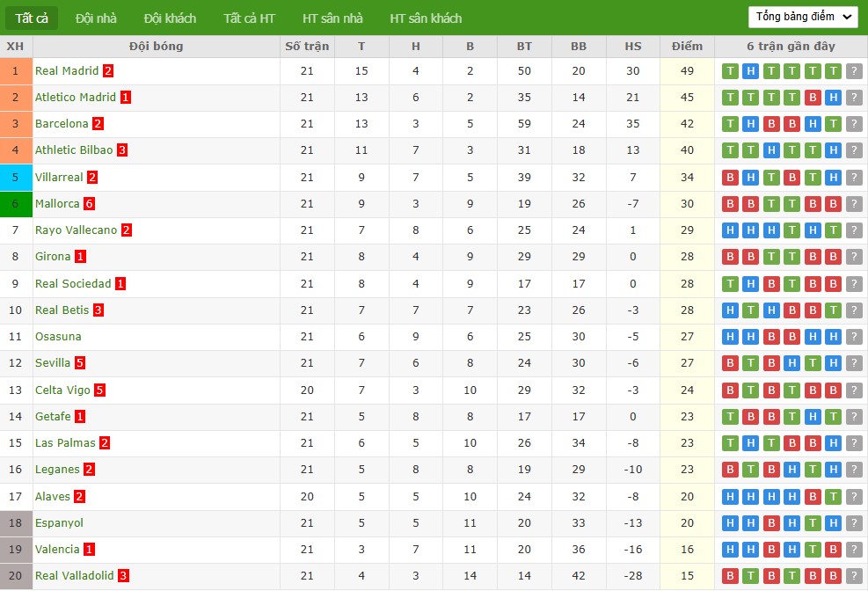Select the HT sân nhà tab

[332, 18]
